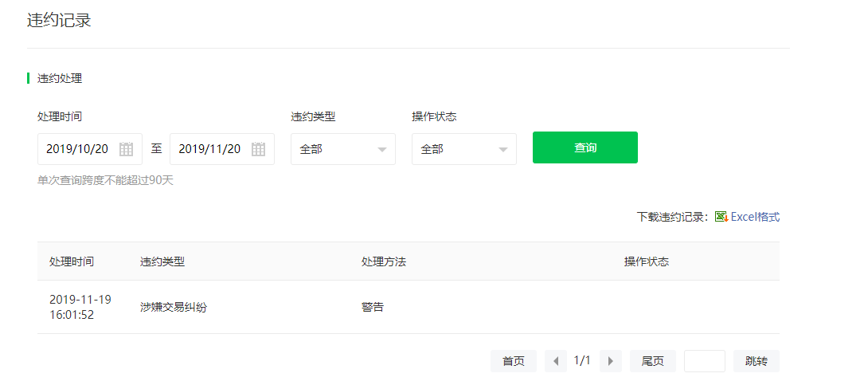Expand the 违约类型 dropdown arrow
Image resolution: width=868 pixels, height=389 pixels.
382,150
